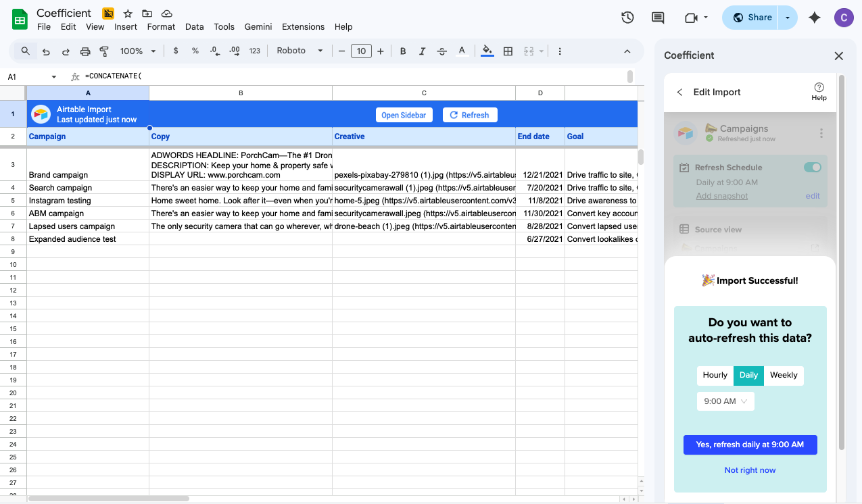Click the Add snapshot link
The width and height of the screenshot is (862, 504).
[x=721, y=196]
